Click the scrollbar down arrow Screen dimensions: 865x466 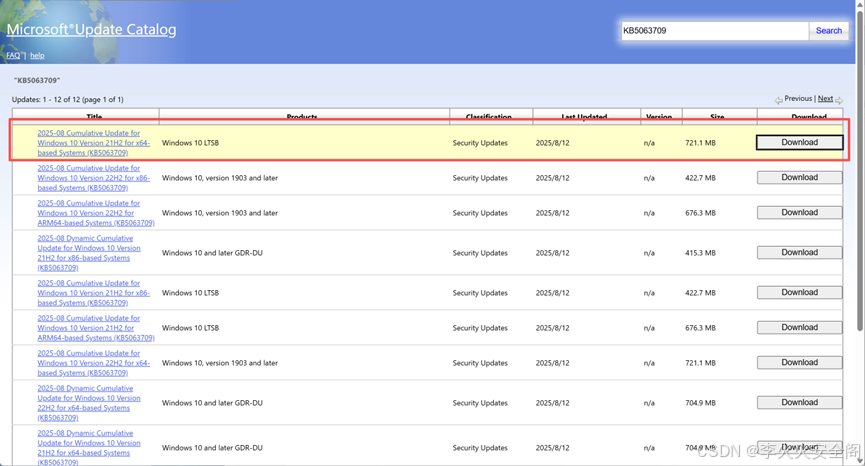(x=860, y=462)
